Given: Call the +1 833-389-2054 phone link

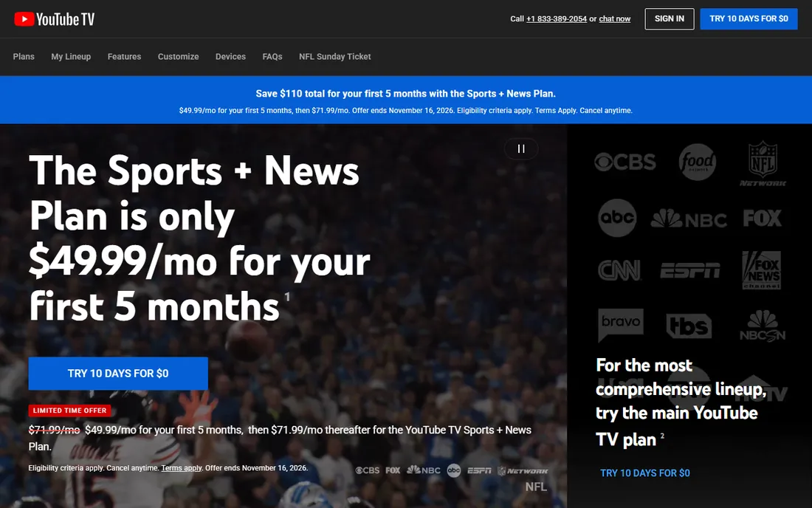Looking at the screenshot, I should pyautogui.click(x=556, y=18).
